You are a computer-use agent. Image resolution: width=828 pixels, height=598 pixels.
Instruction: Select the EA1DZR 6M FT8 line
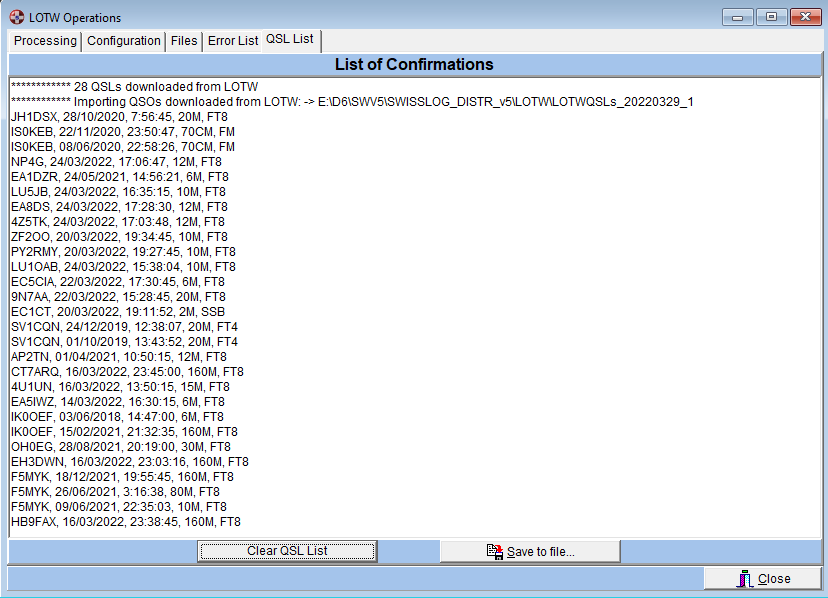119,177
